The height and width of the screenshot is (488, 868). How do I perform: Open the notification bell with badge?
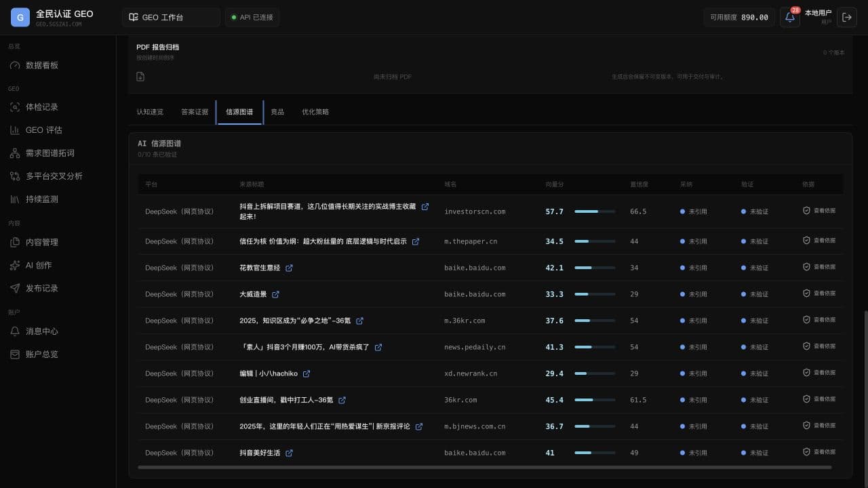tap(790, 17)
